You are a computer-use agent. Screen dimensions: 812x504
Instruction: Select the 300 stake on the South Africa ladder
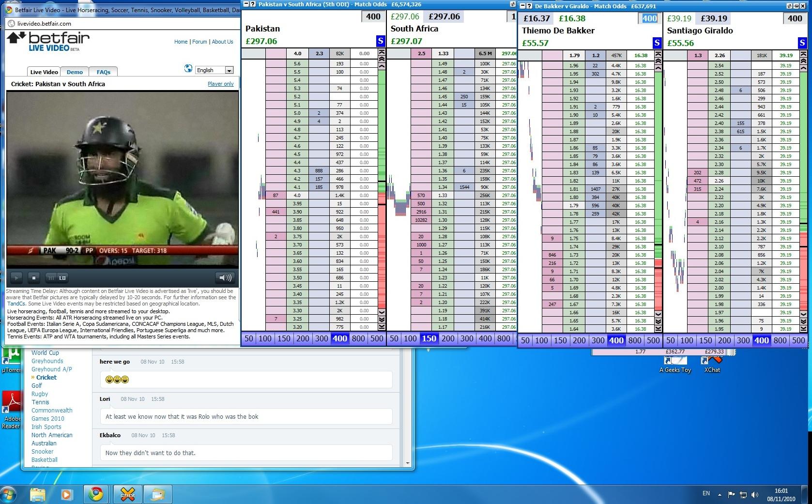(467, 338)
